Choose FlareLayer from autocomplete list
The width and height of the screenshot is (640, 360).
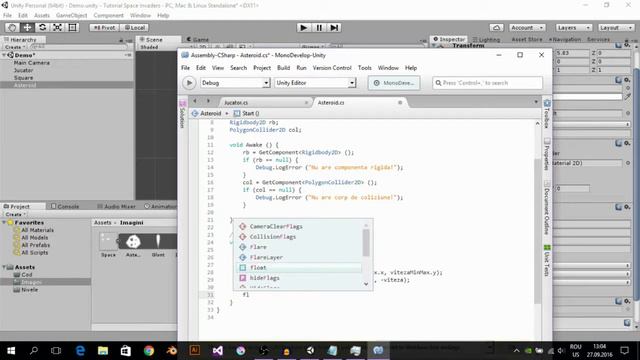299,258
